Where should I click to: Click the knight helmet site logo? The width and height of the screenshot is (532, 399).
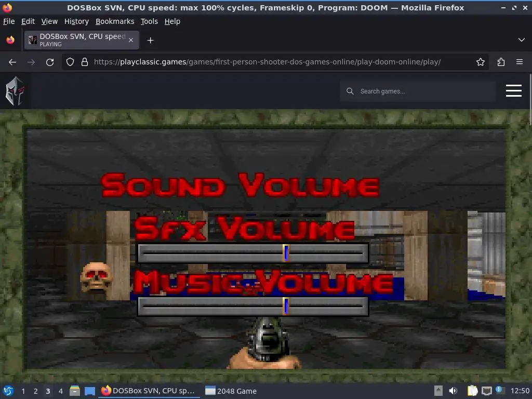click(x=15, y=91)
